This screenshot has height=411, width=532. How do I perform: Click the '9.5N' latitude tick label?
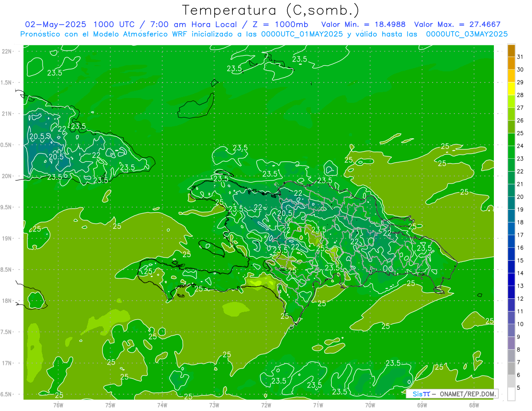click(x=6, y=207)
